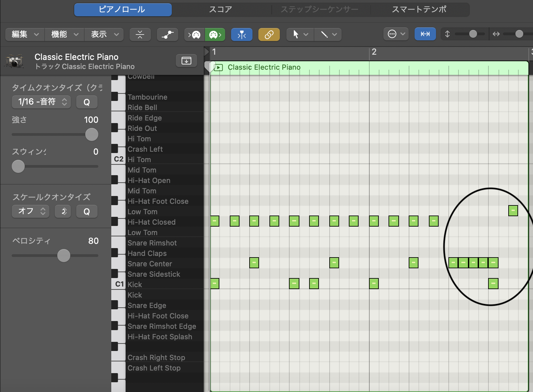Click the drum kit track icon
Screen dimensions: 533x392
click(x=15, y=61)
